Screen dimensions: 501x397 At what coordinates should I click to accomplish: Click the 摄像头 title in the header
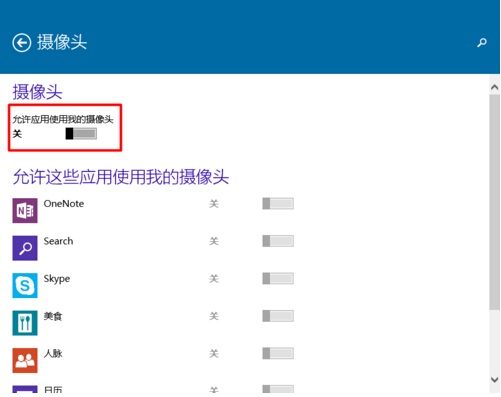[62, 42]
